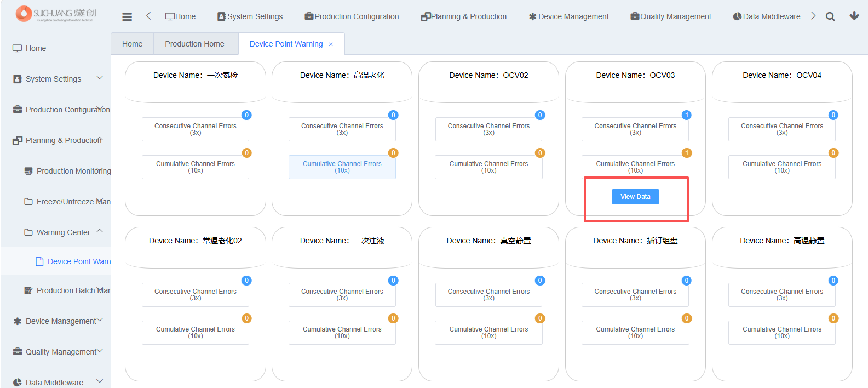Click the left arrow navigation icon
The image size is (868, 388).
pos(148,16)
